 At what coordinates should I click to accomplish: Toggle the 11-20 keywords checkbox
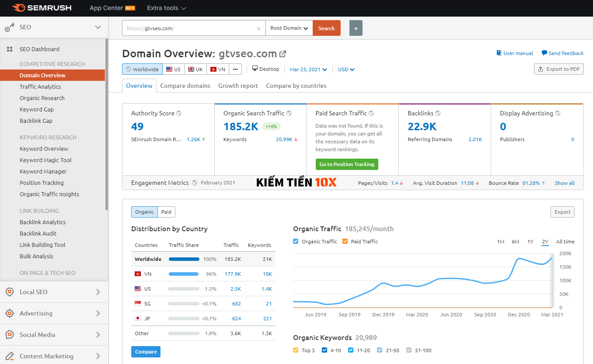351,350
